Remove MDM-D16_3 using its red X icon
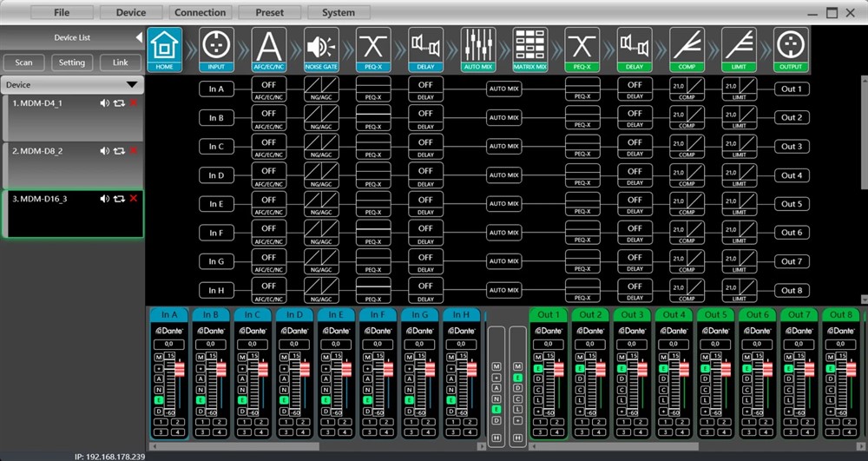The image size is (868, 461). [x=134, y=199]
